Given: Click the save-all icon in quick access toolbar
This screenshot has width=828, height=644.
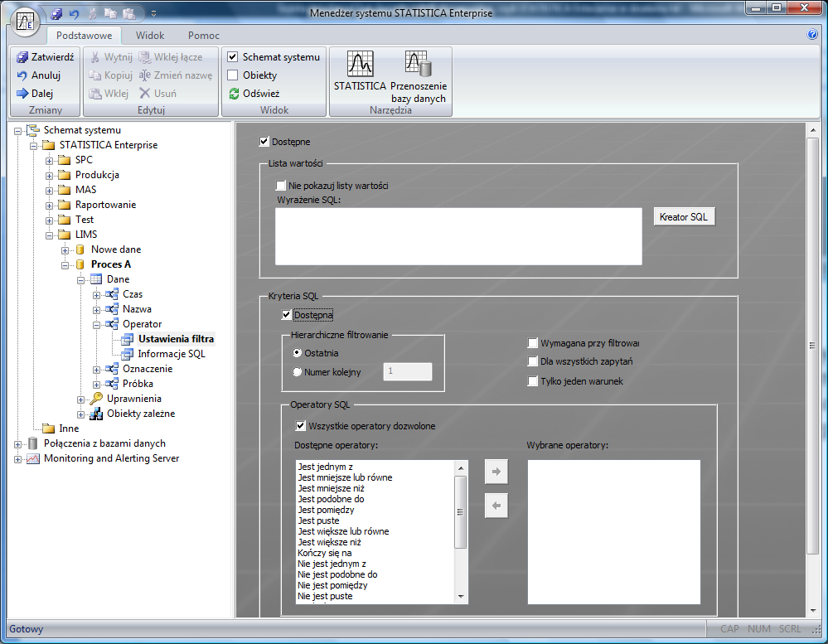Looking at the screenshot, I should 56,14.
